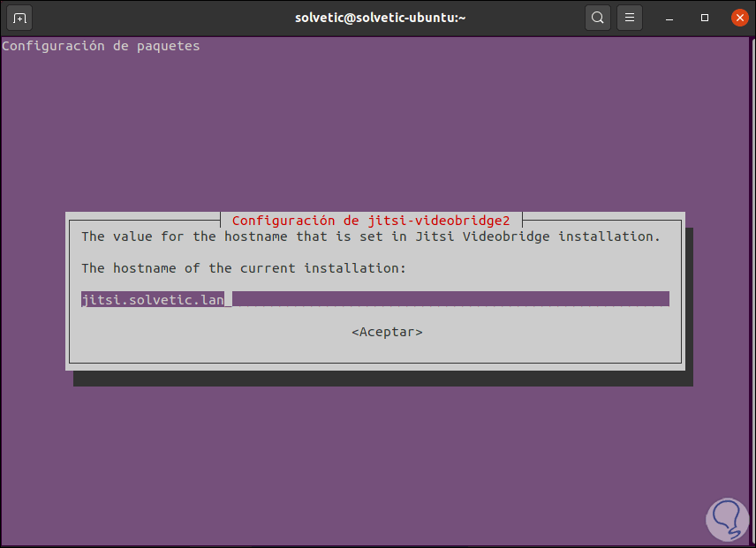
Task: Click the 'Configuración de paquetes' header text
Action: [101, 46]
